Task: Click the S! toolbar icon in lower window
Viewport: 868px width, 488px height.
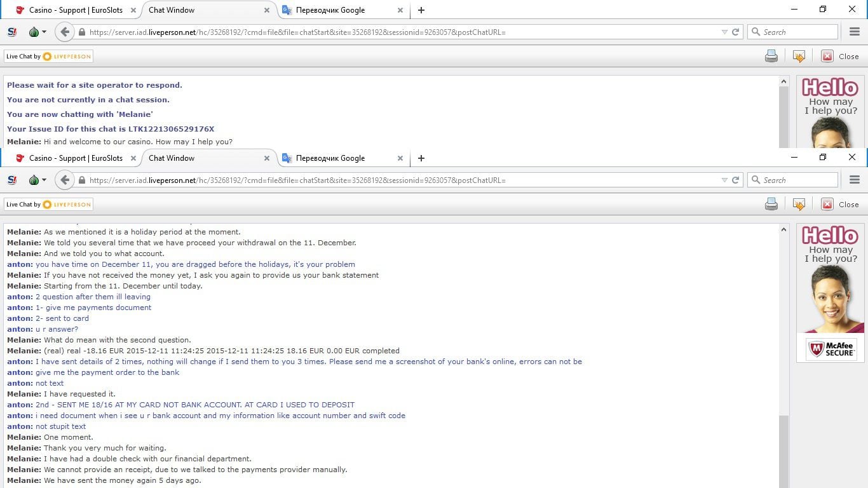Action: coord(12,180)
